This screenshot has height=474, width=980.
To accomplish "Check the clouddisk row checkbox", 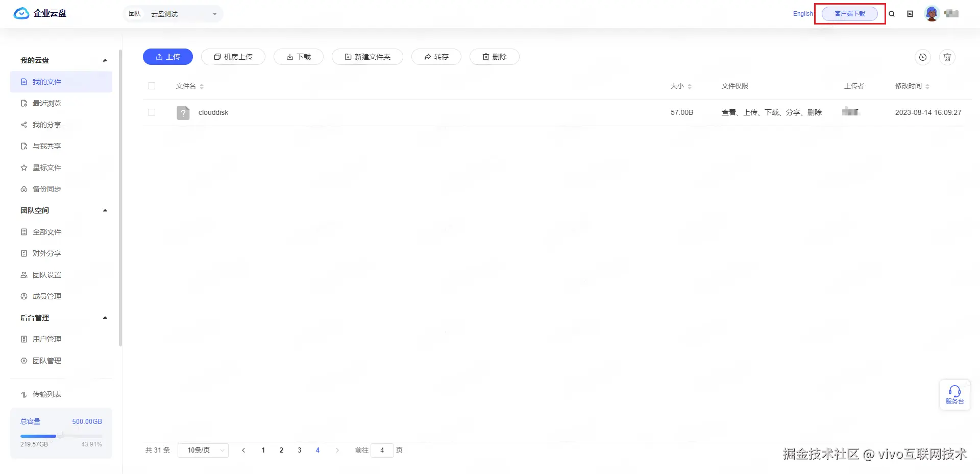I will tap(152, 112).
